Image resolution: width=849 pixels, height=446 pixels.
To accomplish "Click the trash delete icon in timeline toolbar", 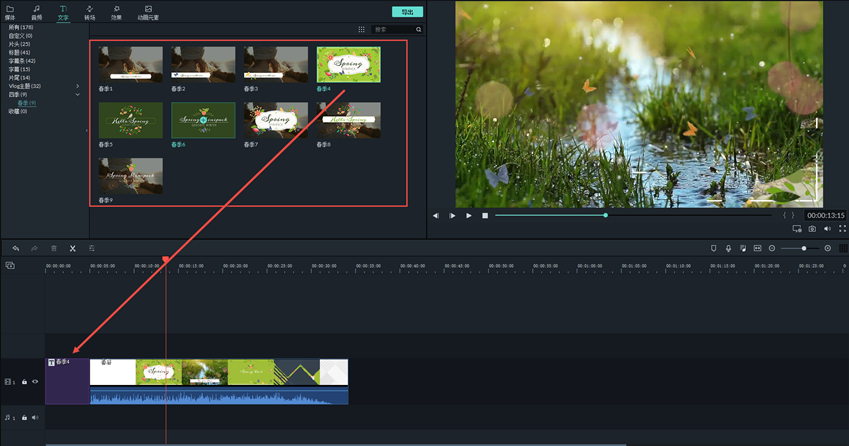I will click(x=54, y=248).
